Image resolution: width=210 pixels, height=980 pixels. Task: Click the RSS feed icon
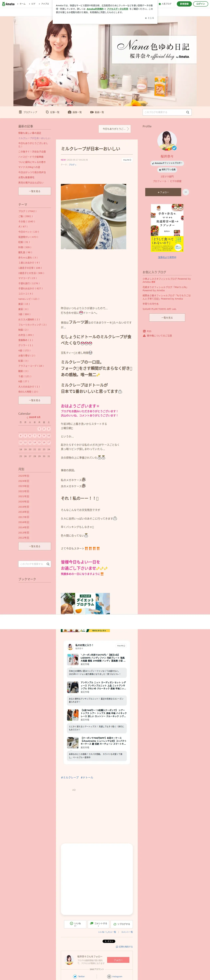tap(144, 331)
